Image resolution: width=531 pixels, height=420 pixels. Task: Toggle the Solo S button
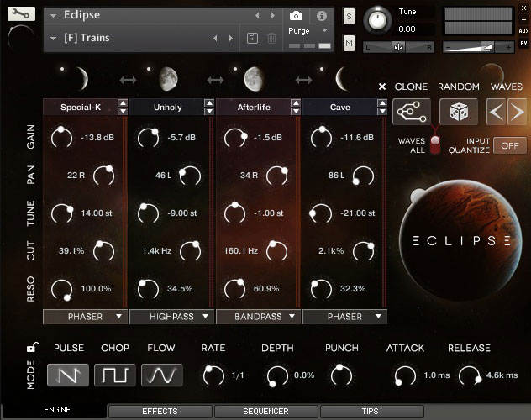(x=349, y=17)
